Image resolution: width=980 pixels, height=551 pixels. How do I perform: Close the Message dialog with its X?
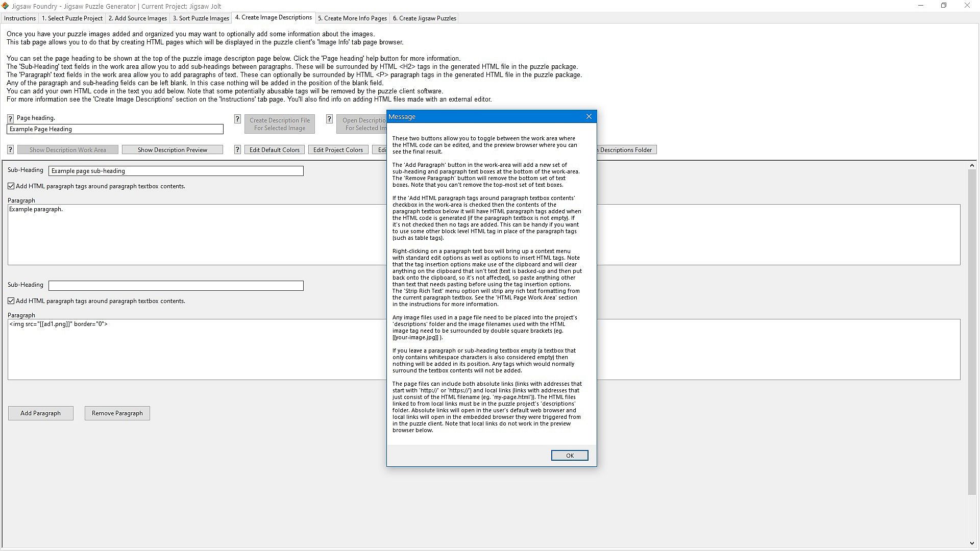tap(589, 117)
